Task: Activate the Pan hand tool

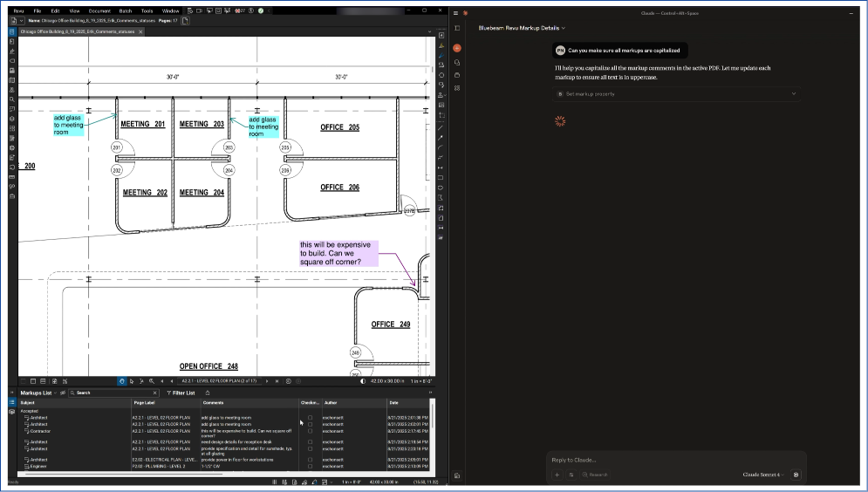Action: (121, 380)
